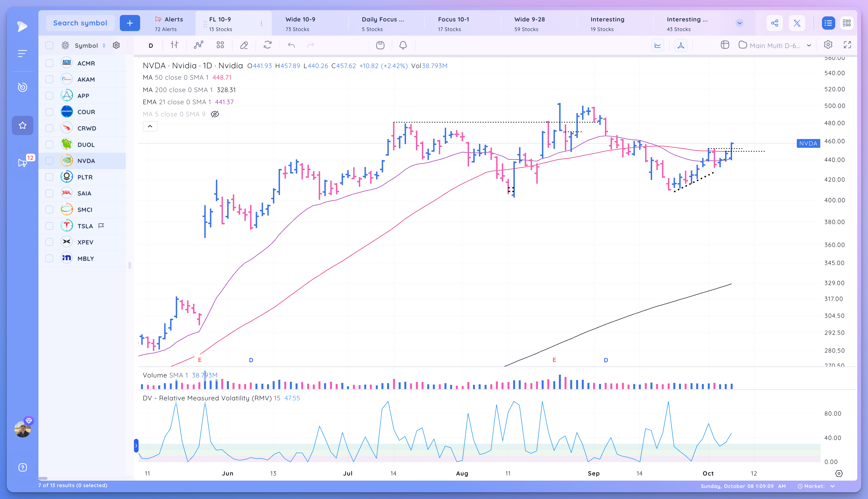The image size is (868, 499).
Task: Open the calendar go-to-date icon
Action: coord(380,45)
